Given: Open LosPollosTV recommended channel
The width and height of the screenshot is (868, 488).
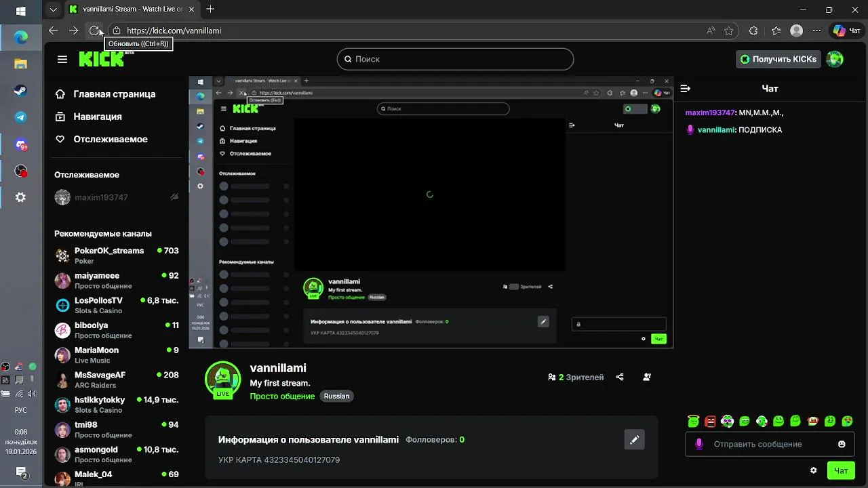Looking at the screenshot, I should click(x=117, y=305).
